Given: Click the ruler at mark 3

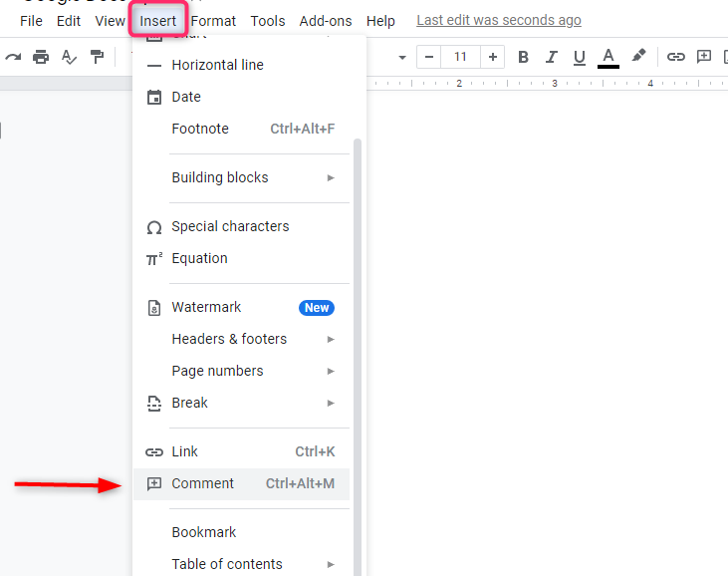Looking at the screenshot, I should (x=555, y=83).
